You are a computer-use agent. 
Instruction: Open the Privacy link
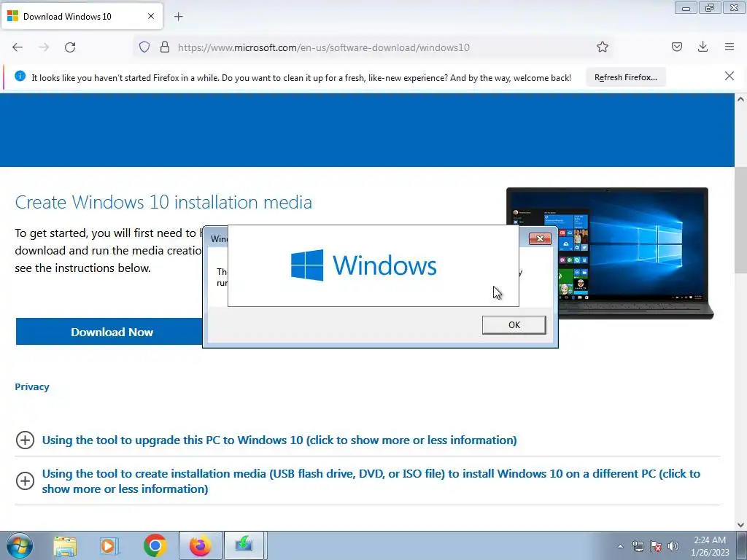(32, 386)
